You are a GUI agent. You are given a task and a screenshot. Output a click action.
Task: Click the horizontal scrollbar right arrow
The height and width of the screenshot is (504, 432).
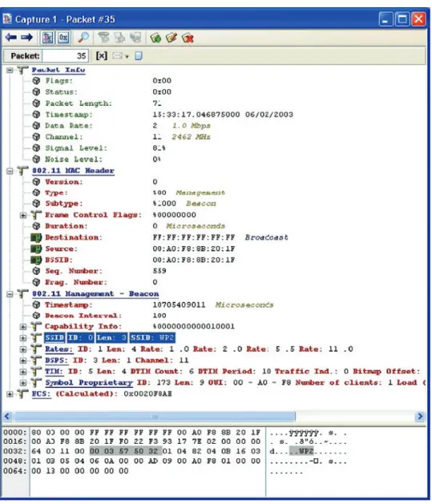tap(420, 417)
